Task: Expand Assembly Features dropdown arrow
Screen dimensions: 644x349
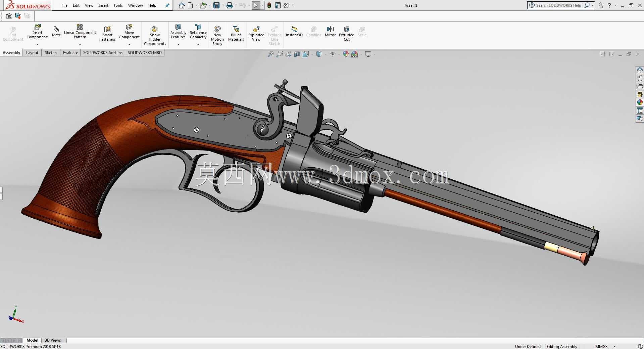Action: pos(178,44)
